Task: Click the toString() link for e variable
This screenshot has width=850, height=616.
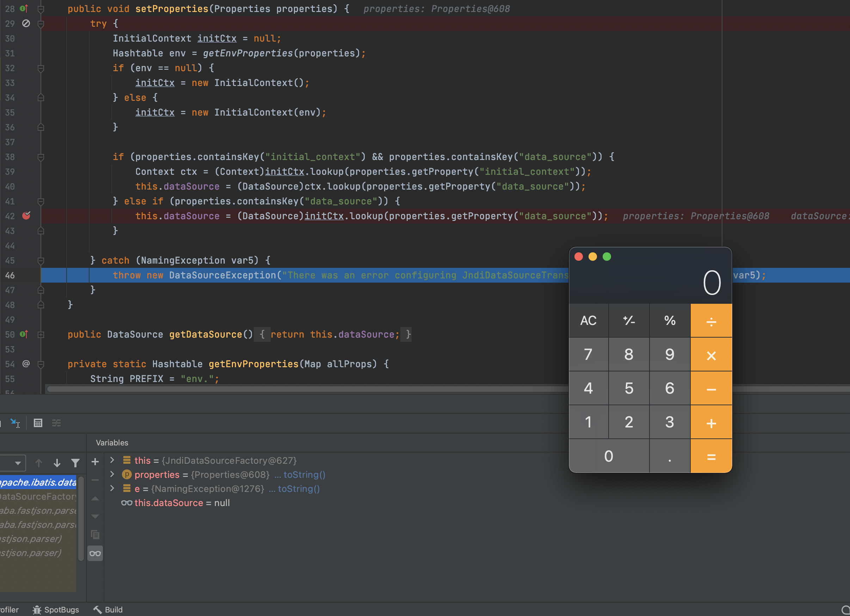Action: [x=299, y=488]
